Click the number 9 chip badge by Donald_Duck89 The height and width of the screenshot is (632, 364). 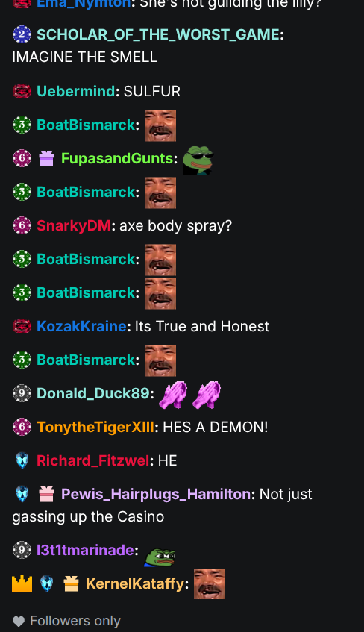pyautogui.click(x=22, y=393)
